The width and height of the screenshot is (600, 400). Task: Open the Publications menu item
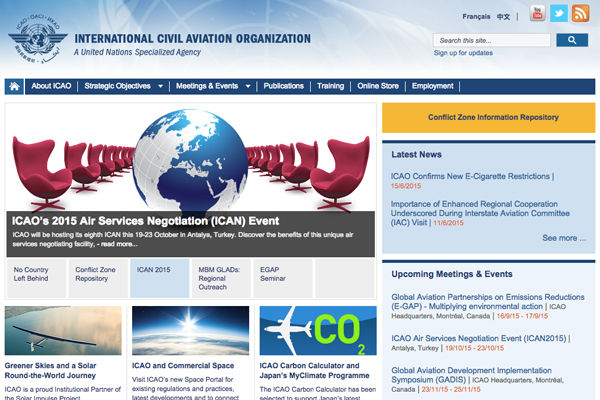(x=284, y=86)
